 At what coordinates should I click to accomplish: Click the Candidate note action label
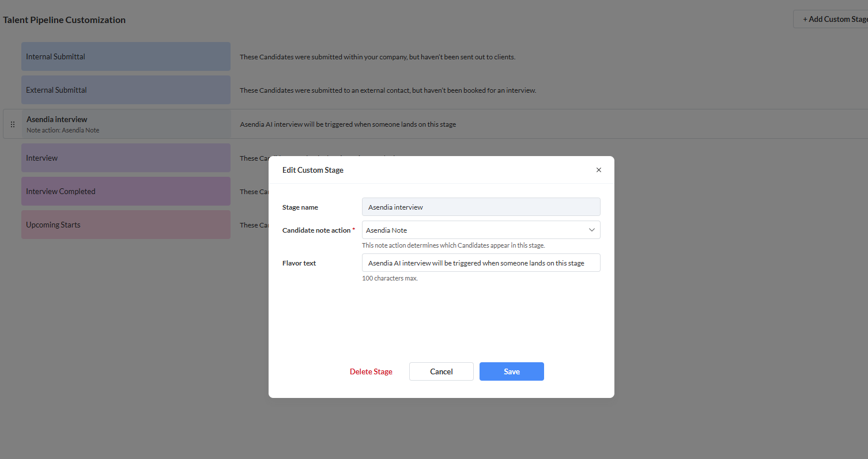pos(318,230)
